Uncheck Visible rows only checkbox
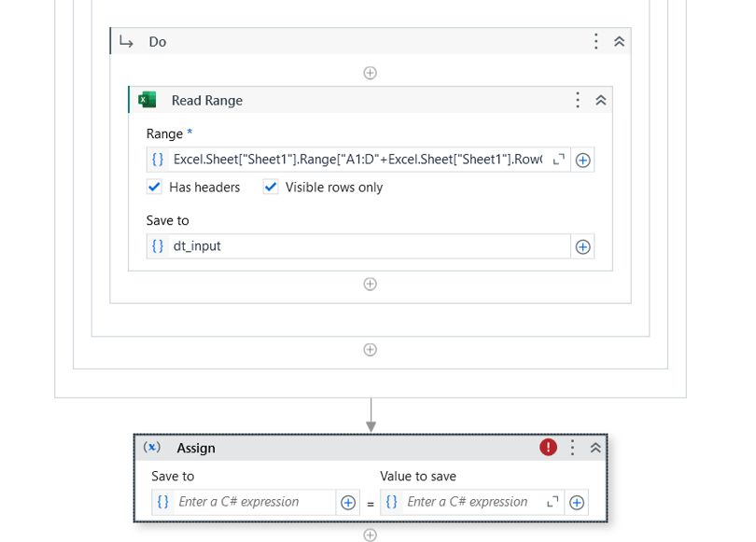756x542 pixels. coord(271,187)
